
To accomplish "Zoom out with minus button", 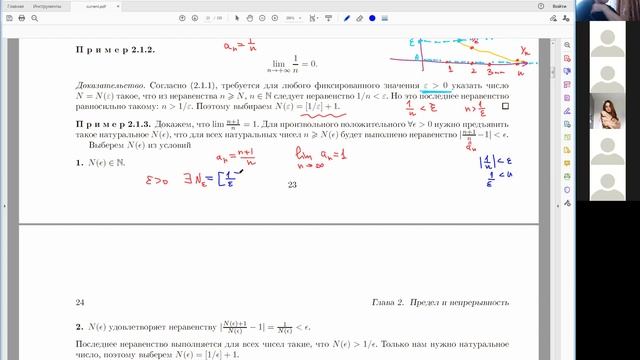I will pos(262,18).
